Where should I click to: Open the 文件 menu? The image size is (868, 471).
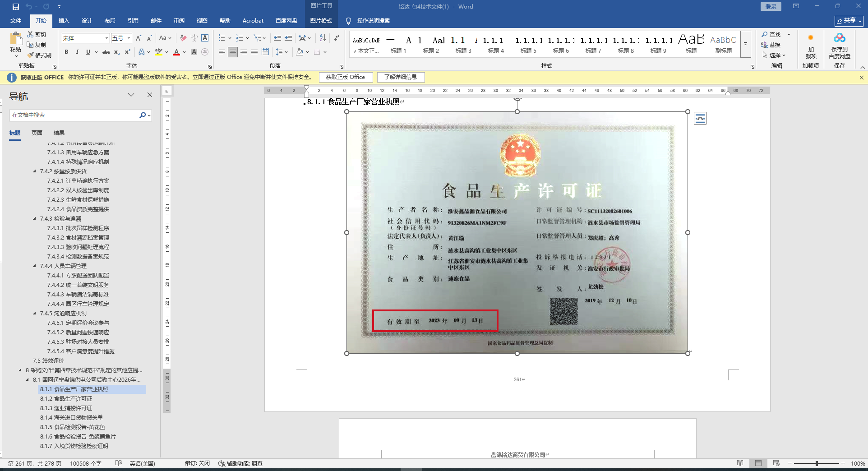[16, 21]
